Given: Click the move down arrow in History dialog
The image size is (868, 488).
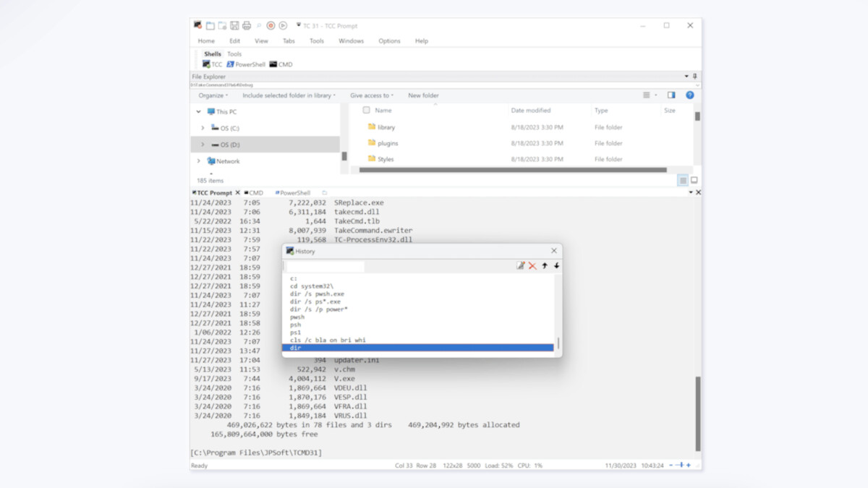Looking at the screenshot, I should pos(556,266).
